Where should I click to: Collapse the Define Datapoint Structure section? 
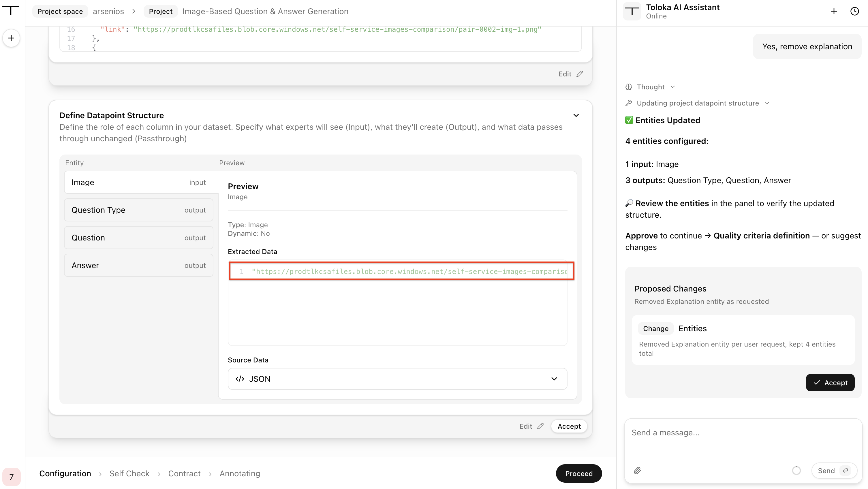click(x=576, y=115)
